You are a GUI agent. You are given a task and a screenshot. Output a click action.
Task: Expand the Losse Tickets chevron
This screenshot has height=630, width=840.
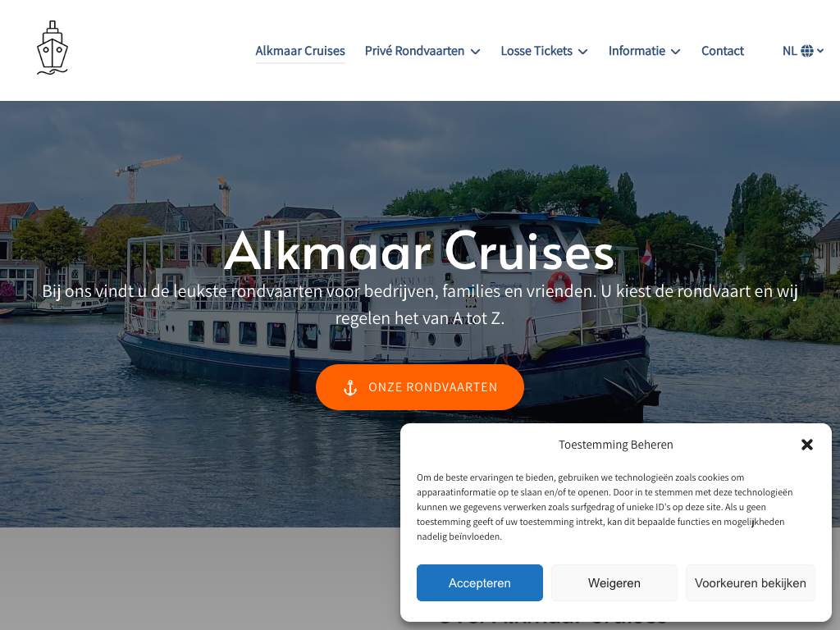coord(583,52)
